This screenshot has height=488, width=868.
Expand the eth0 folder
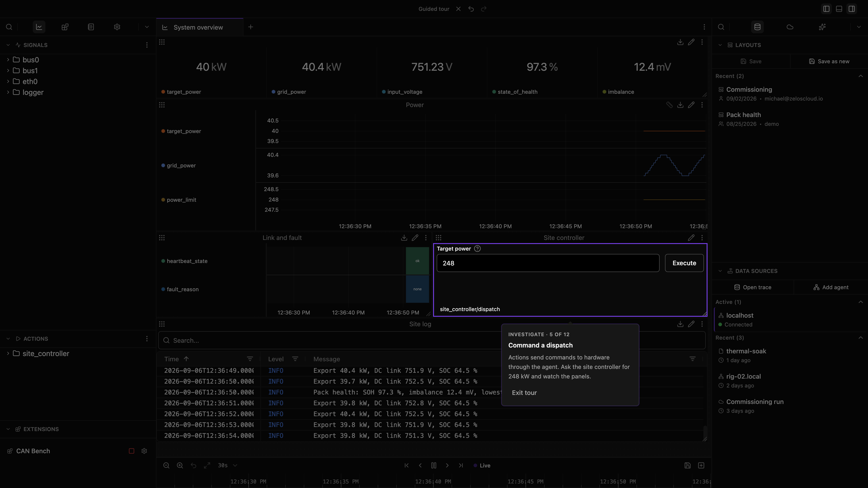(x=8, y=81)
